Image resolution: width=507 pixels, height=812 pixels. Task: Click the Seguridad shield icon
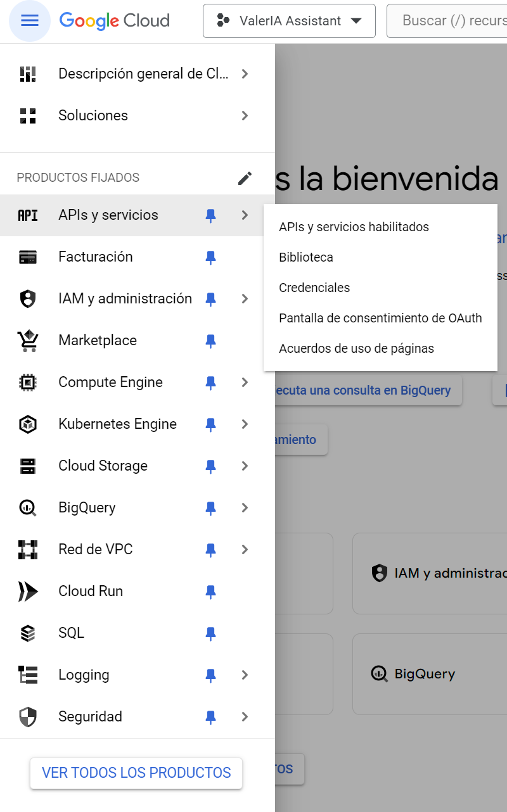[28, 717]
